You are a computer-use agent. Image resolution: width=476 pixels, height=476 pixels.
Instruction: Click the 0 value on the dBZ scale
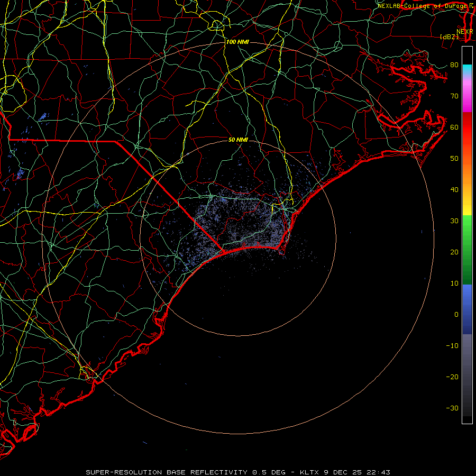[x=456, y=315]
